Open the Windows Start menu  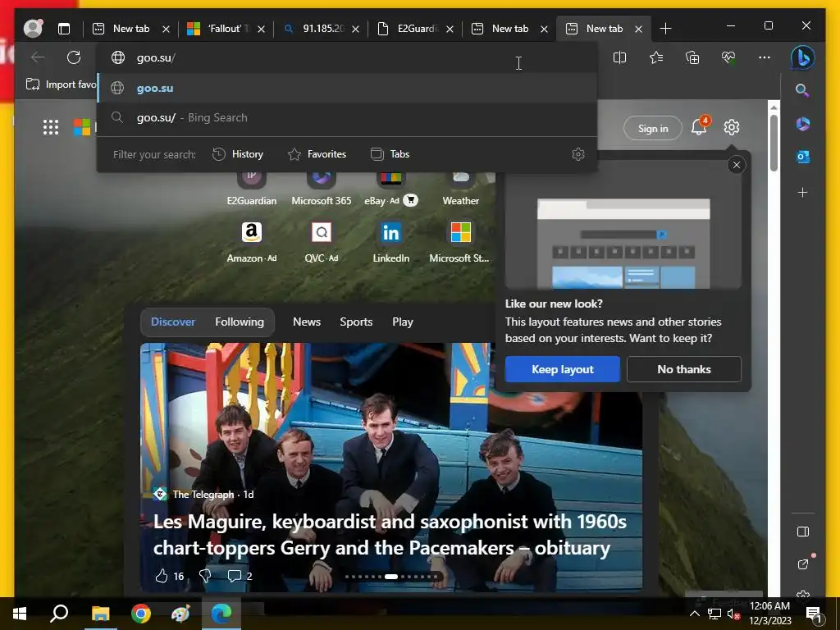pos(20,614)
